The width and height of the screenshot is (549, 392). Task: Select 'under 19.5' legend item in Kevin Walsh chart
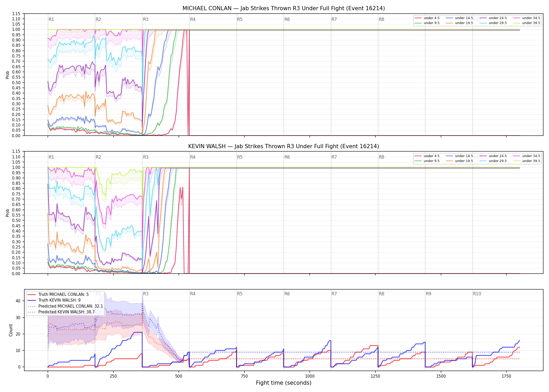click(460, 161)
